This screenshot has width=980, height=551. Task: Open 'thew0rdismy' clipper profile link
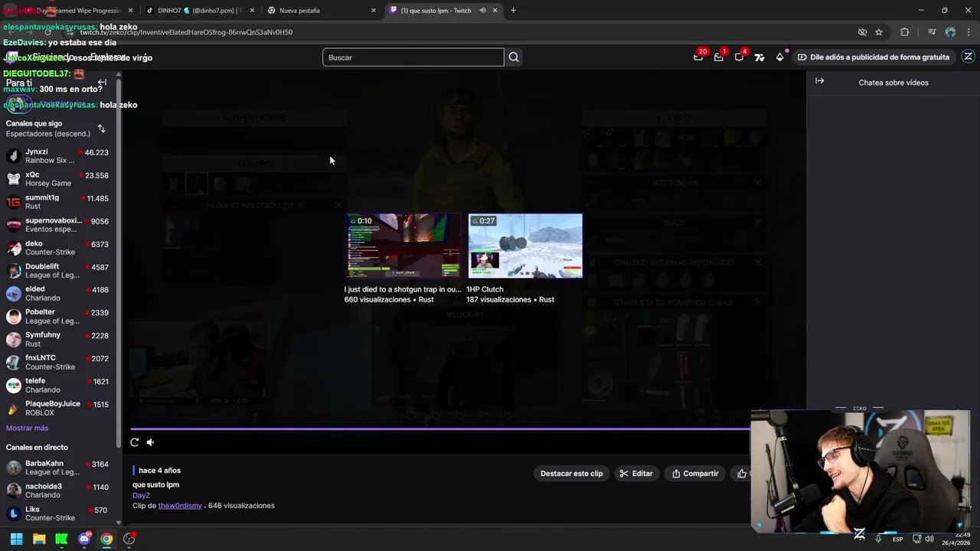(180, 506)
